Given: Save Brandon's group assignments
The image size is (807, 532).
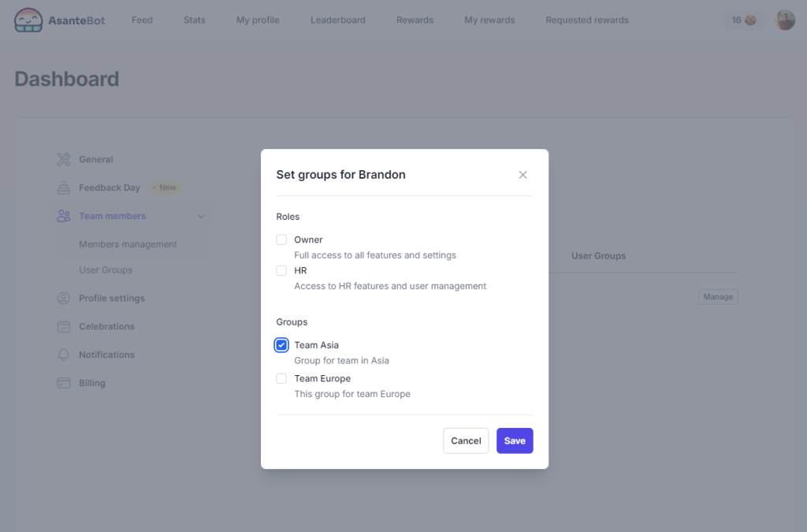Looking at the screenshot, I should click(x=514, y=441).
